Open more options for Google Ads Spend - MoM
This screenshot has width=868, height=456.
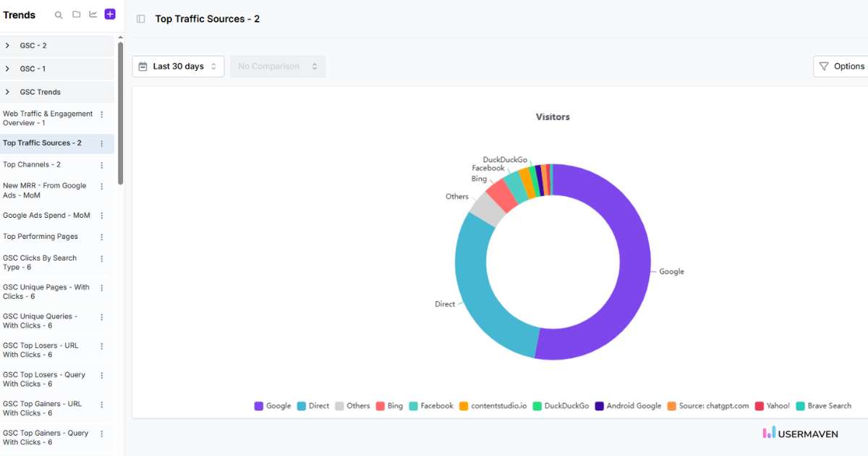pos(102,216)
